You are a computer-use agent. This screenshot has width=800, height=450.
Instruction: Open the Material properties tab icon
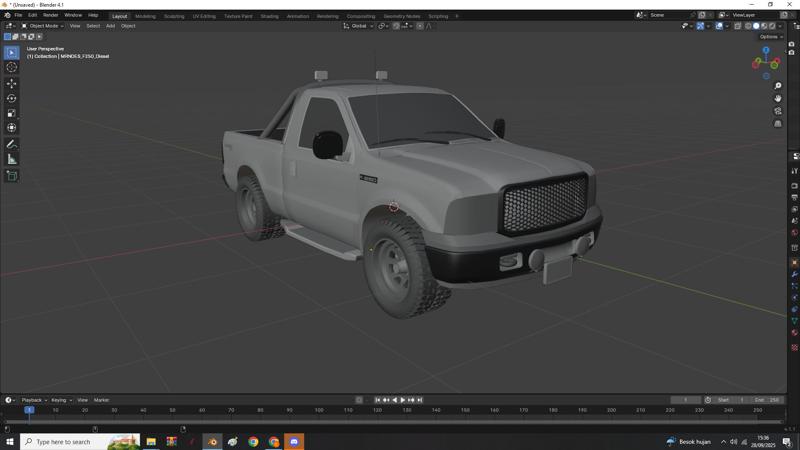pyautogui.click(x=794, y=333)
